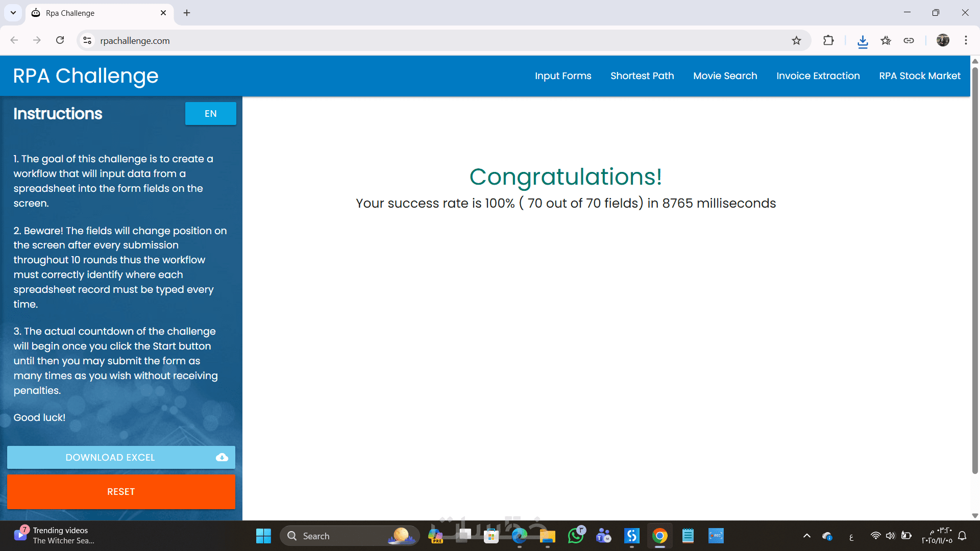Click the copy link icon in toolbar
Screen dimensions: 980x551
[909, 41]
